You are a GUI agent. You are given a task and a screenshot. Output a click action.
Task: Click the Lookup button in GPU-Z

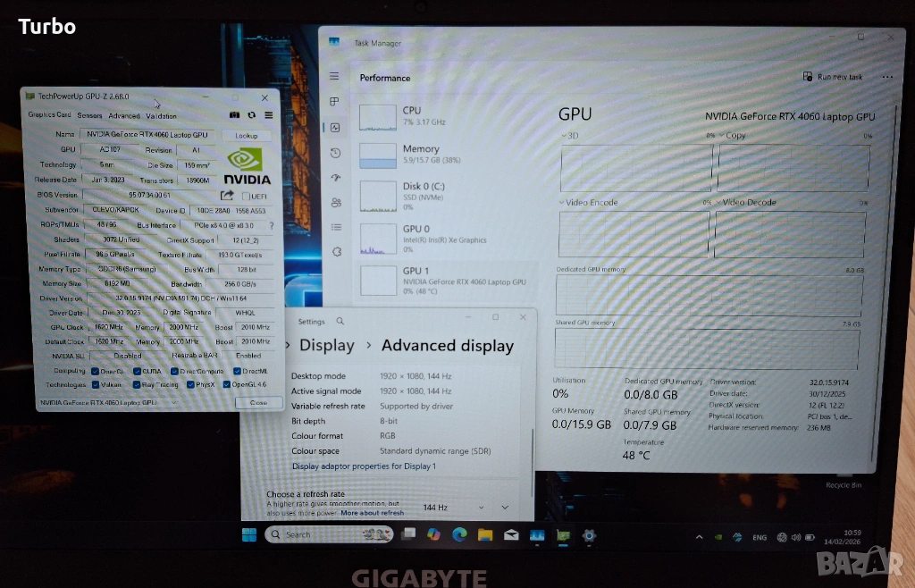[x=246, y=135]
